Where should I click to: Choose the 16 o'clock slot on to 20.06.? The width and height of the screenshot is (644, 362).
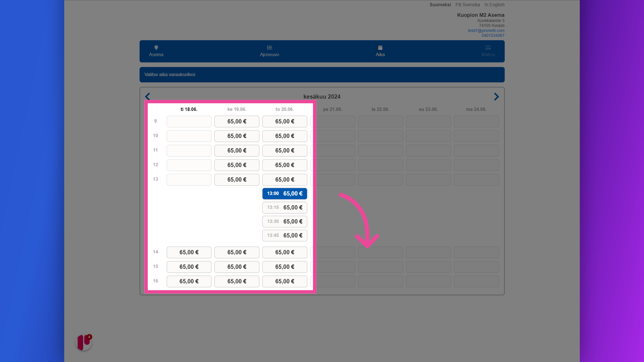(x=285, y=282)
